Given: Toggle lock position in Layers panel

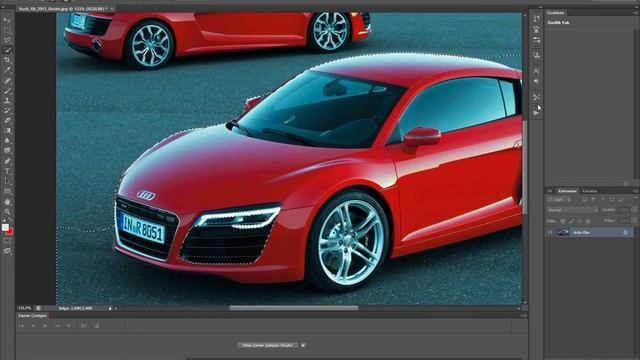Looking at the screenshot, I should coord(580,221).
